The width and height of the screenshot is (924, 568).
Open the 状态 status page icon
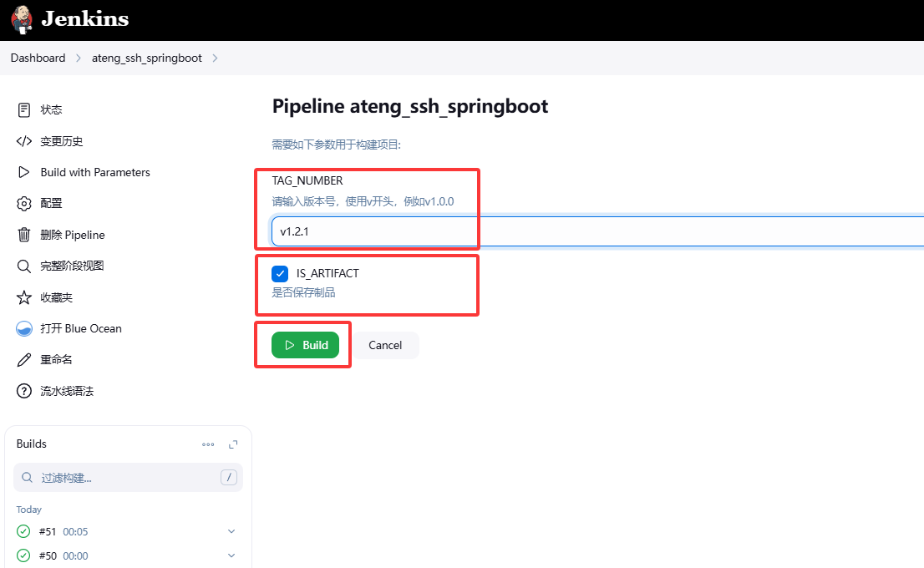click(x=24, y=110)
